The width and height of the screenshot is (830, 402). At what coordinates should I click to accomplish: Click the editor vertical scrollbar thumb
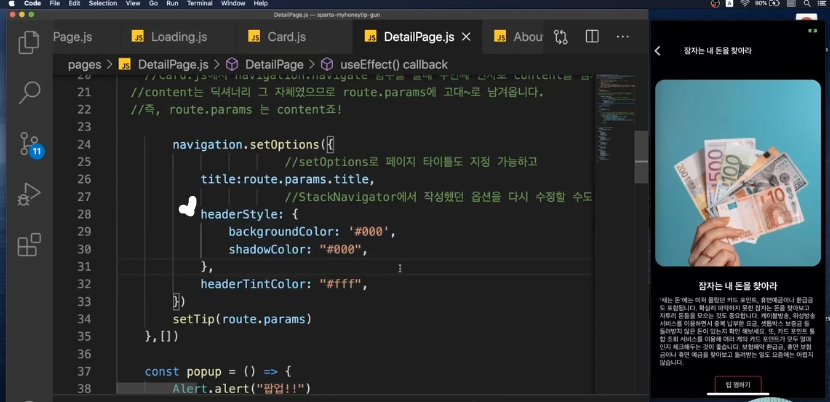click(x=641, y=157)
